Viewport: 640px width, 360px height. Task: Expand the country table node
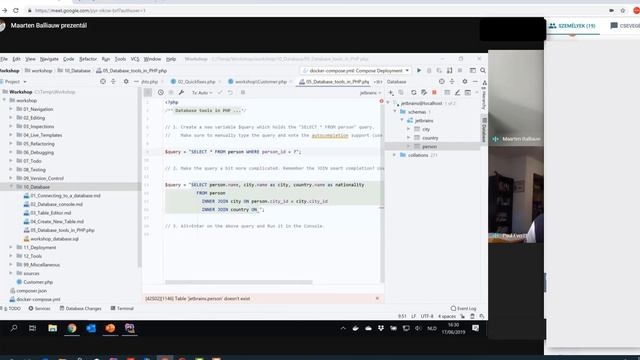[x=409, y=138]
